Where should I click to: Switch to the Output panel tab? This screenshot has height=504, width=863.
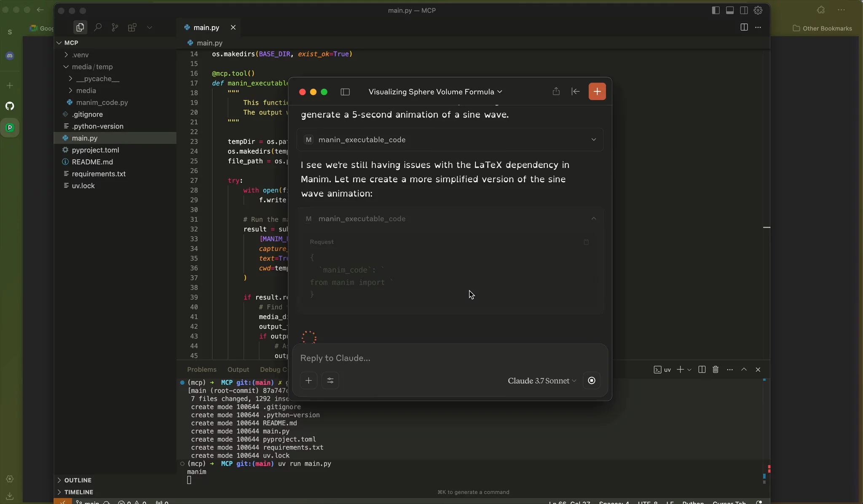pyautogui.click(x=238, y=370)
